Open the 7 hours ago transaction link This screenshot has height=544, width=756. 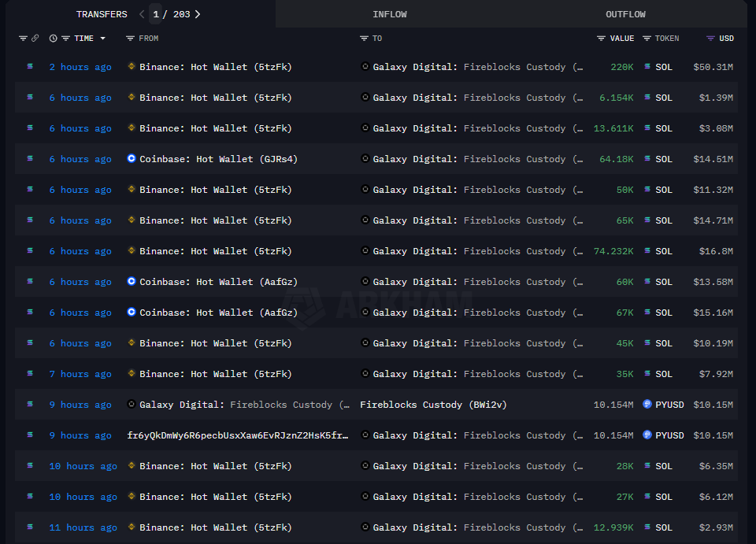tap(80, 374)
